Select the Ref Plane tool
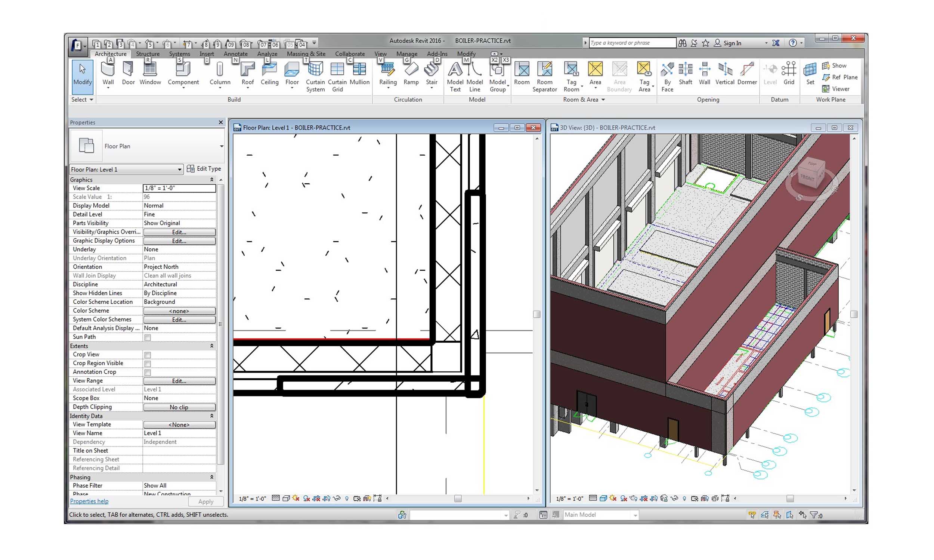This screenshot has height=560, width=934. (x=841, y=77)
